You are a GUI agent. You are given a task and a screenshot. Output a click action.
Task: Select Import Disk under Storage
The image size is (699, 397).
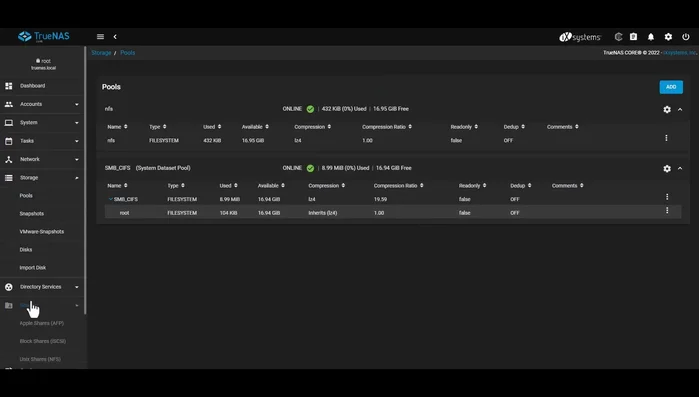pos(33,268)
